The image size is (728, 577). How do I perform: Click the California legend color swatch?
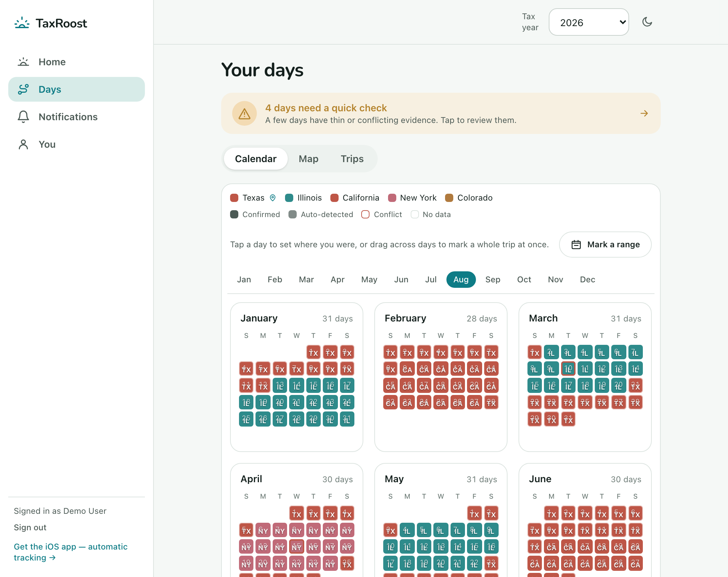click(334, 198)
